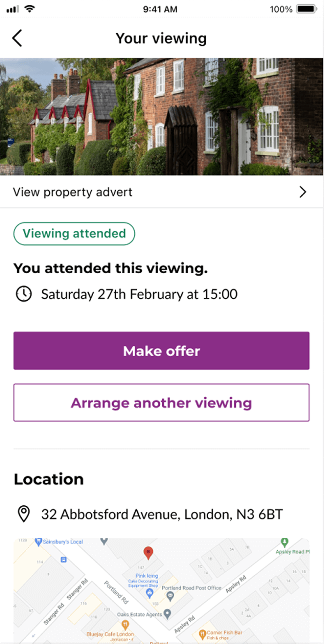The width and height of the screenshot is (324, 644).
Task: Select Portland Road Post Office map marker
Action: (170, 596)
